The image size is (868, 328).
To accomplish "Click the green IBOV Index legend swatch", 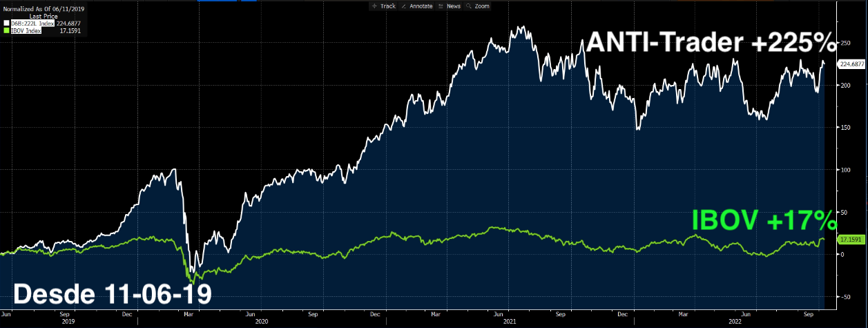I will [x=7, y=31].
